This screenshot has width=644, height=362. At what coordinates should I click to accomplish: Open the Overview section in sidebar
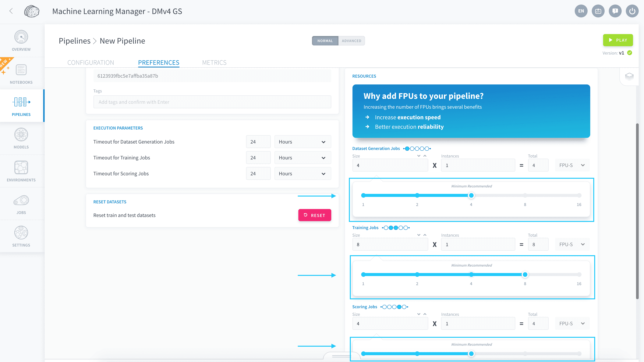click(21, 41)
